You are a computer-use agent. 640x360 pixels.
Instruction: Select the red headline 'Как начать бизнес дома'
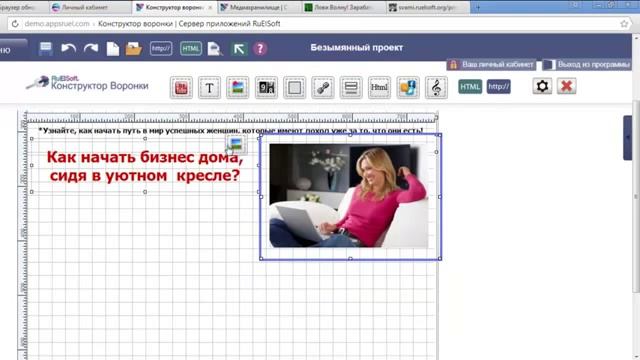145,166
